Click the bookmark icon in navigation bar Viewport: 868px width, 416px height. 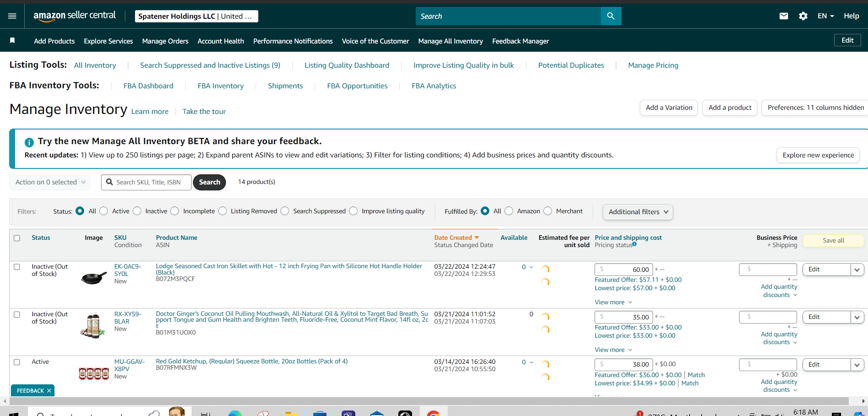coord(12,41)
